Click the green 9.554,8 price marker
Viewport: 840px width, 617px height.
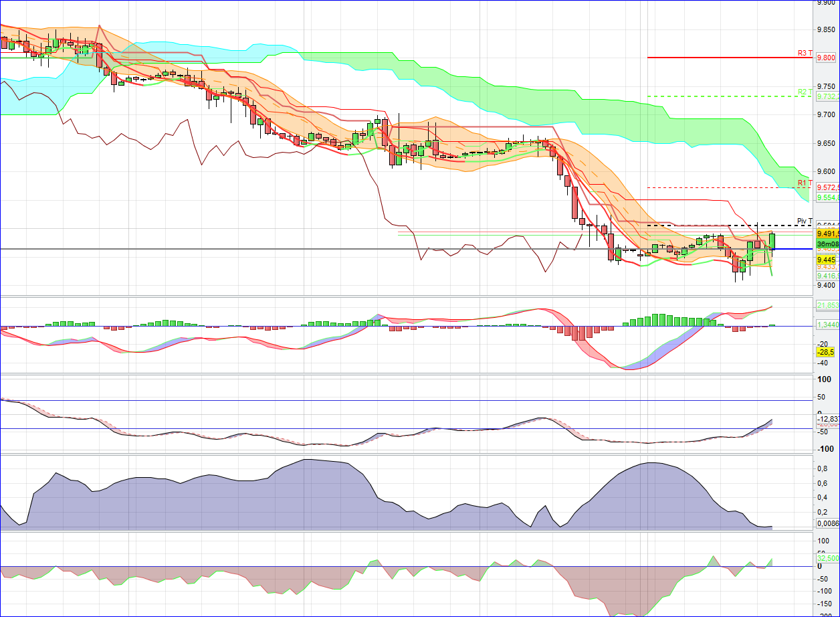(x=828, y=197)
